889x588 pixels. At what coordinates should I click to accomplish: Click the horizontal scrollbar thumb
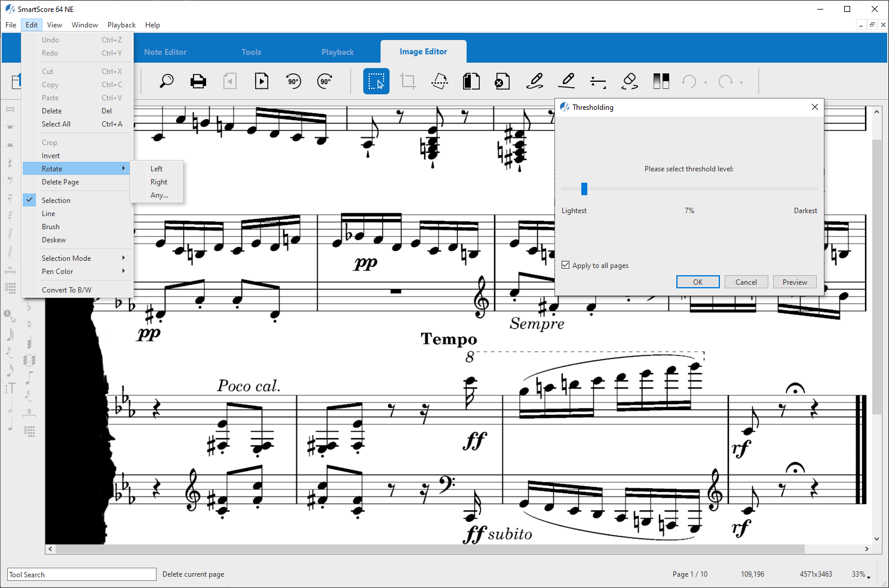click(430, 549)
